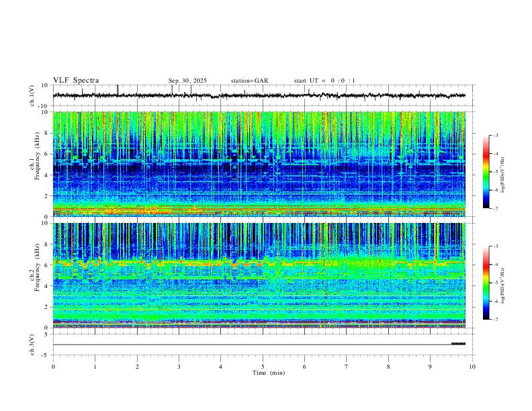This screenshot has height=411, width=532.
Task: Select the upper colorbar's log(PSD) label
Action: tap(503, 175)
